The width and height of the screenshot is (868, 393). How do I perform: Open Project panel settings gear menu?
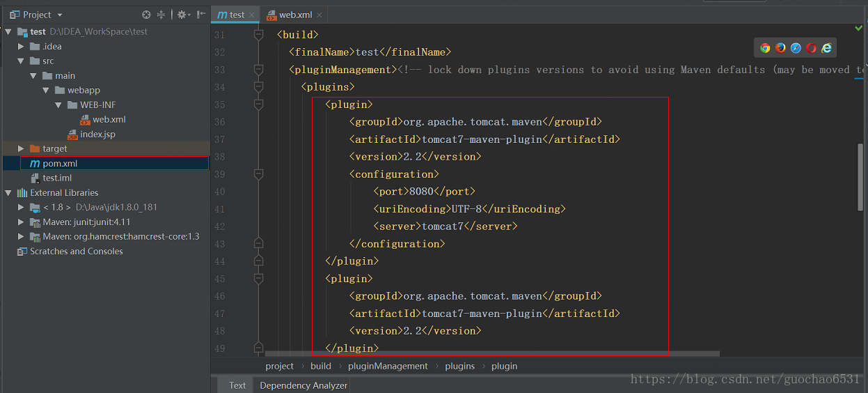click(x=182, y=15)
